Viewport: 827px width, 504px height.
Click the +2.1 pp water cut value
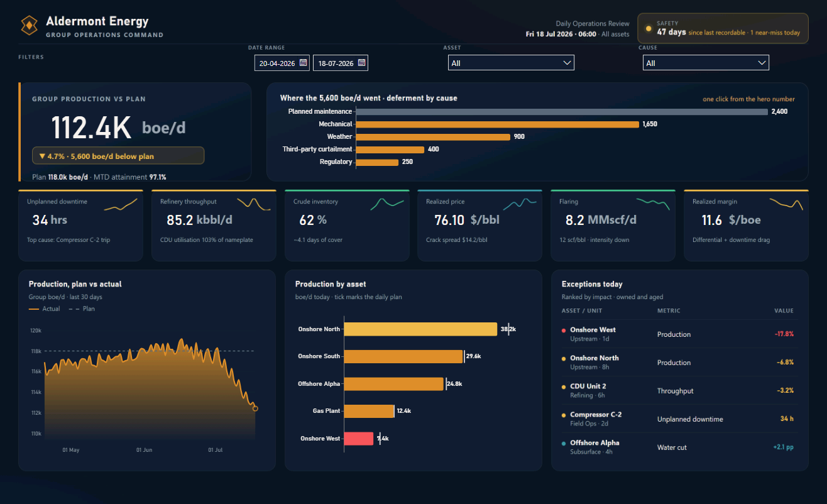pos(783,447)
